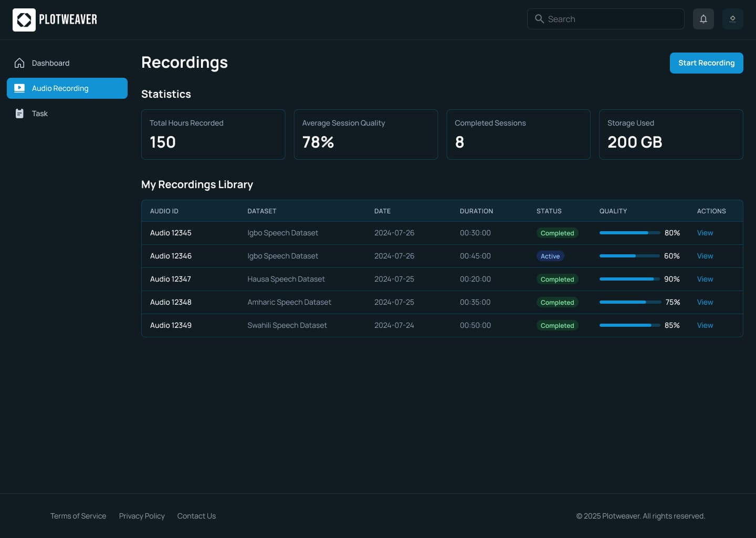The width and height of the screenshot is (756, 538).
Task: Open Privacy Policy footer link
Action: (x=142, y=516)
